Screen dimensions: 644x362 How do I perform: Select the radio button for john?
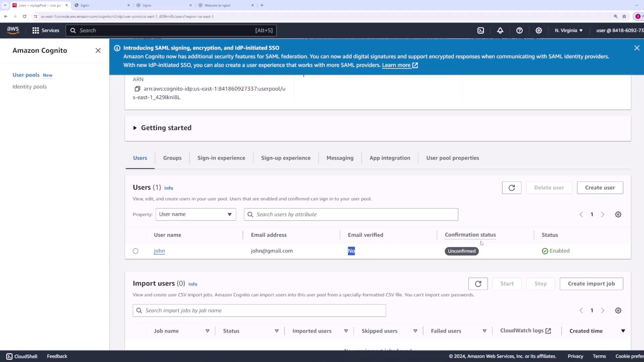[136, 251]
